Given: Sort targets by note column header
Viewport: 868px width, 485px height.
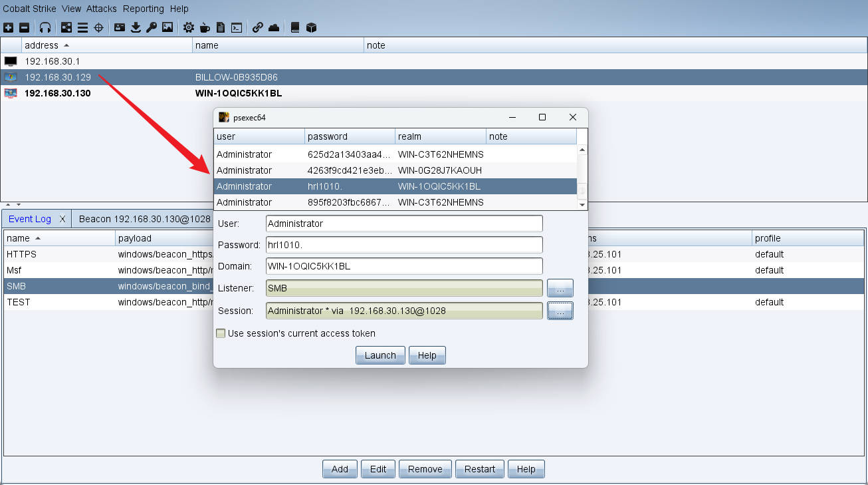Looking at the screenshot, I should pos(615,45).
